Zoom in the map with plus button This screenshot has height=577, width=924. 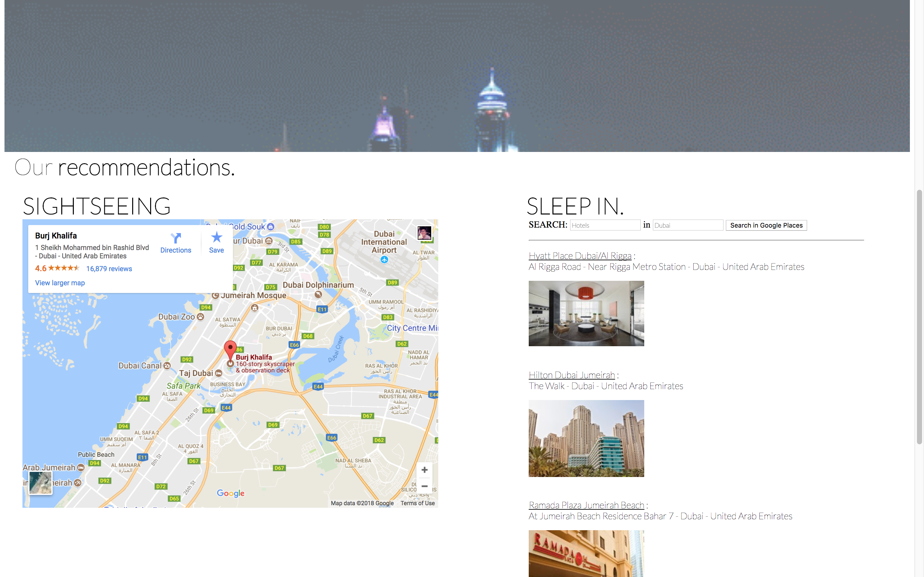tap(424, 470)
